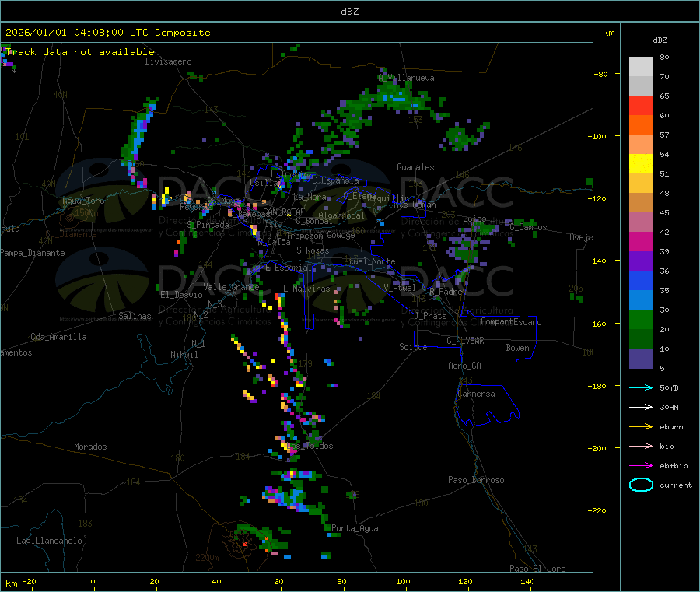The image size is (700, 592).
Task: Click the Pampa_Diamante map label
Action: [33, 253]
